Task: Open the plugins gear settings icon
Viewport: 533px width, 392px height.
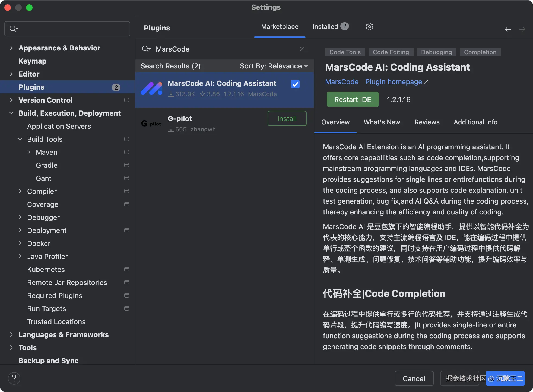Action: (x=369, y=27)
